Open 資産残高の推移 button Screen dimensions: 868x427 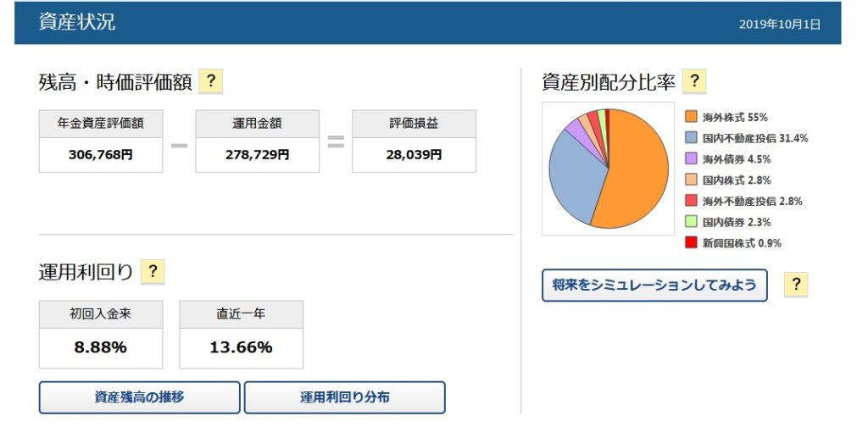click(x=140, y=397)
